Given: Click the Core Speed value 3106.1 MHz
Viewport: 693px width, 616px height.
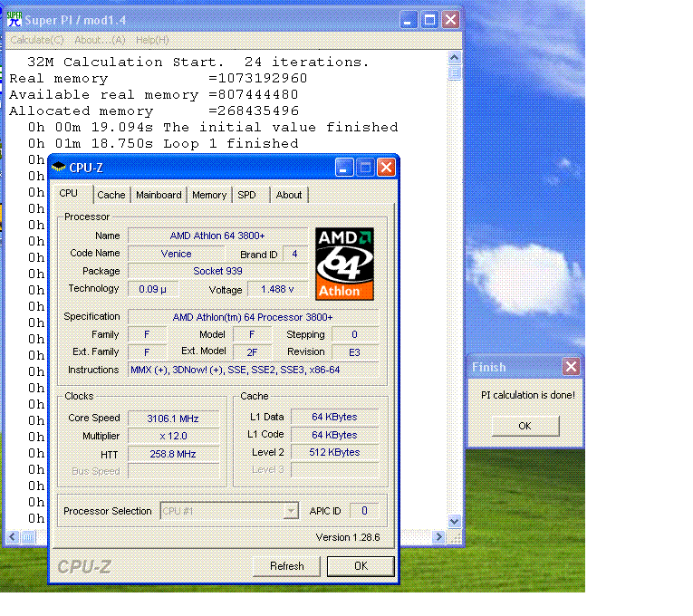Looking at the screenshot, I should pos(173,418).
